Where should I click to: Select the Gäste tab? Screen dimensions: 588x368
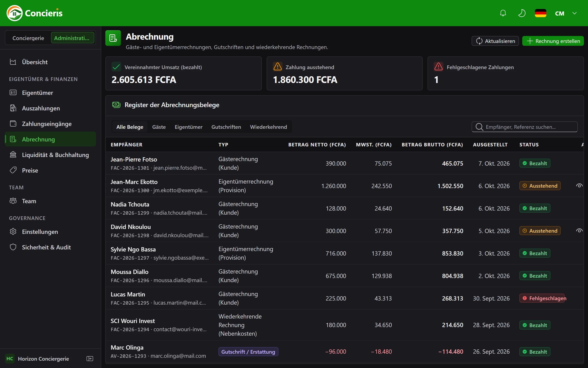click(159, 127)
